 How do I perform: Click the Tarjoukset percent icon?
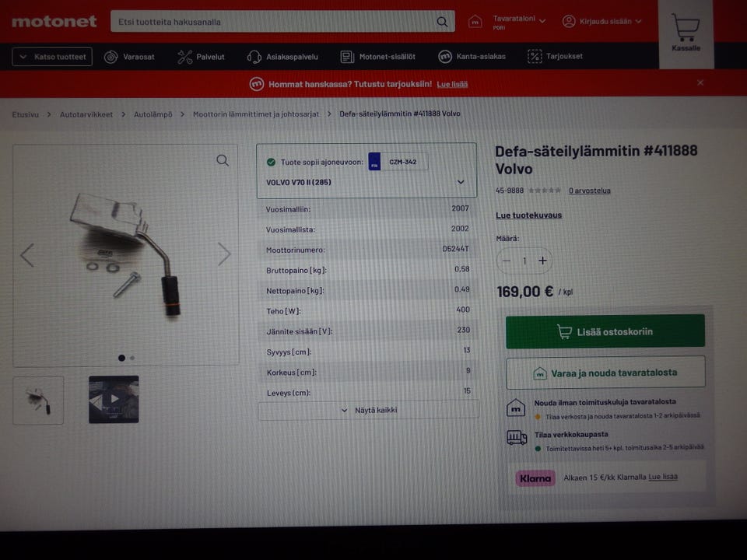click(x=535, y=56)
